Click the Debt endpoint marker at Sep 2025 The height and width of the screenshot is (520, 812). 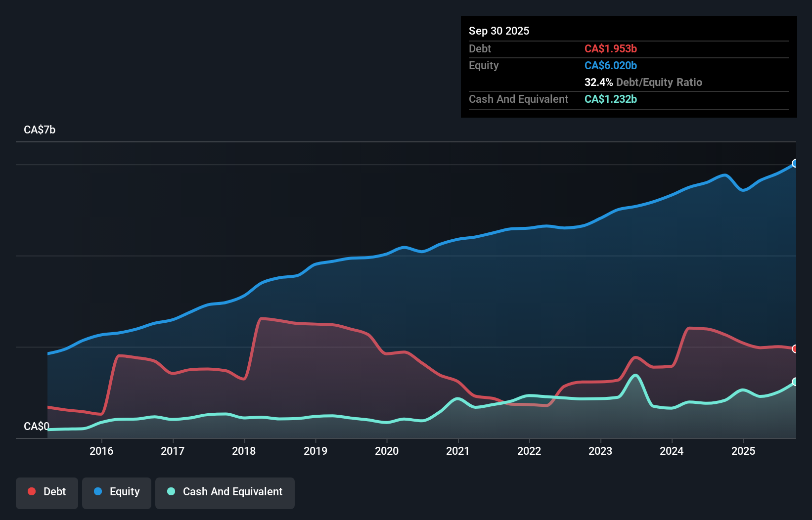[x=795, y=349]
